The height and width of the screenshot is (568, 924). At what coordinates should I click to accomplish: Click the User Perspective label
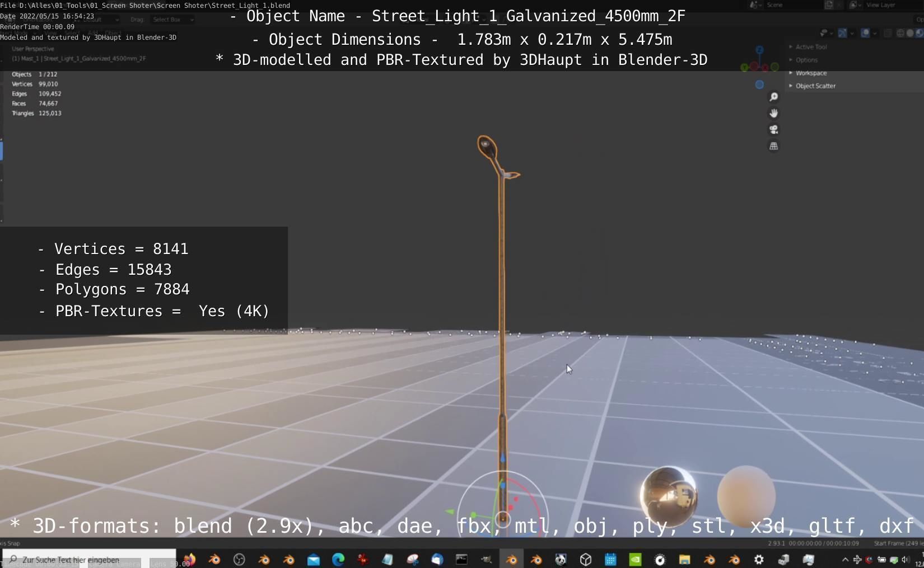[33, 49]
